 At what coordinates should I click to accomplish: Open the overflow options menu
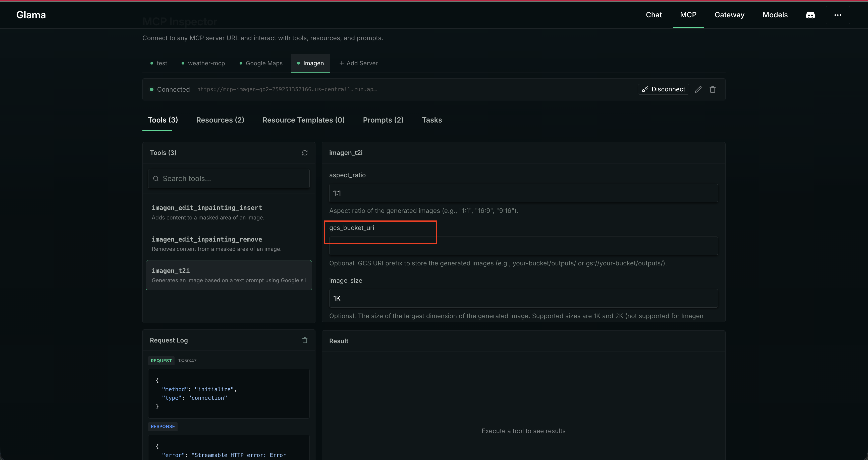[x=838, y=15]
